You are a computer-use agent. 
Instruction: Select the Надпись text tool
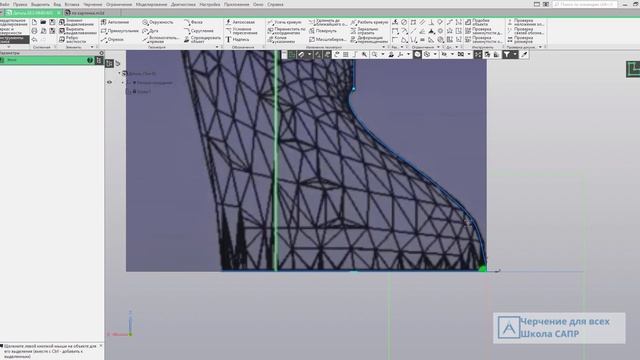click(x=237, y=40)
